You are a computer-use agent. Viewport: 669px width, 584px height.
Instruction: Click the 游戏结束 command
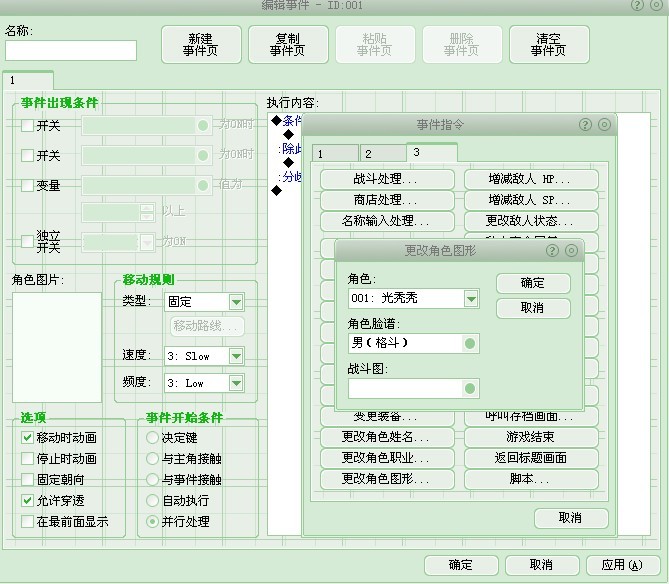(x=531, y=437)
